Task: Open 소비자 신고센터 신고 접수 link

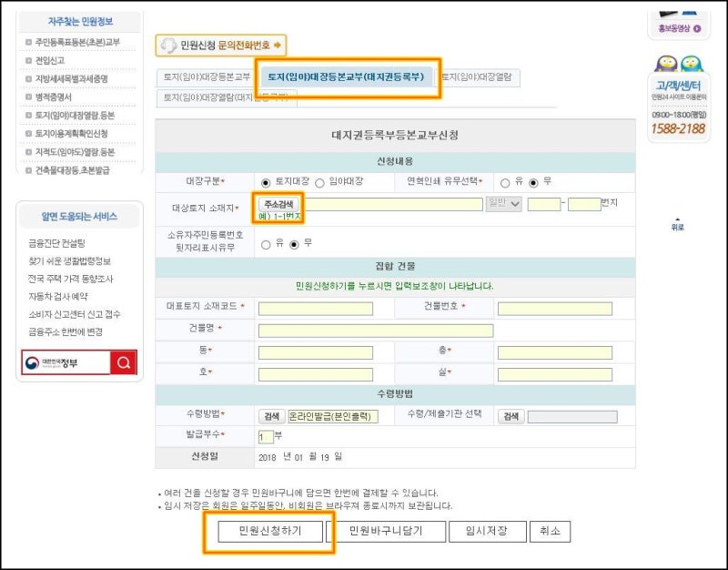Action: click(75, 314)
